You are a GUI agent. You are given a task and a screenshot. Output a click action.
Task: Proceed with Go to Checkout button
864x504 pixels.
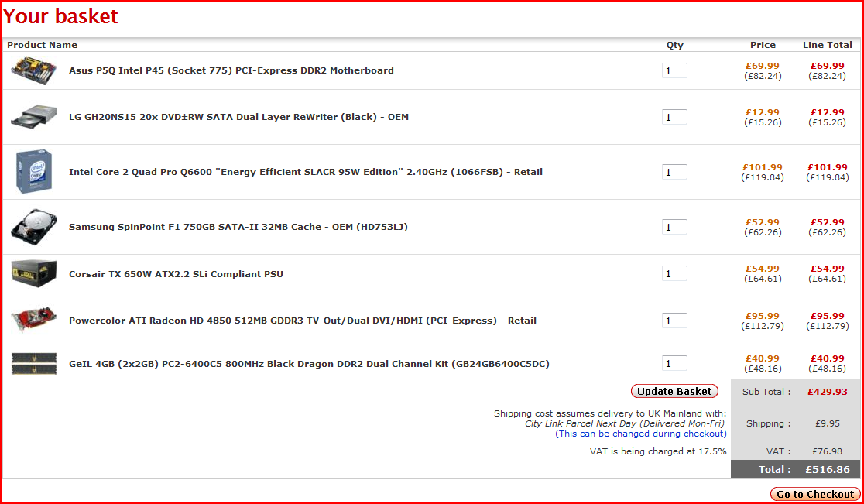pos(815,494)
